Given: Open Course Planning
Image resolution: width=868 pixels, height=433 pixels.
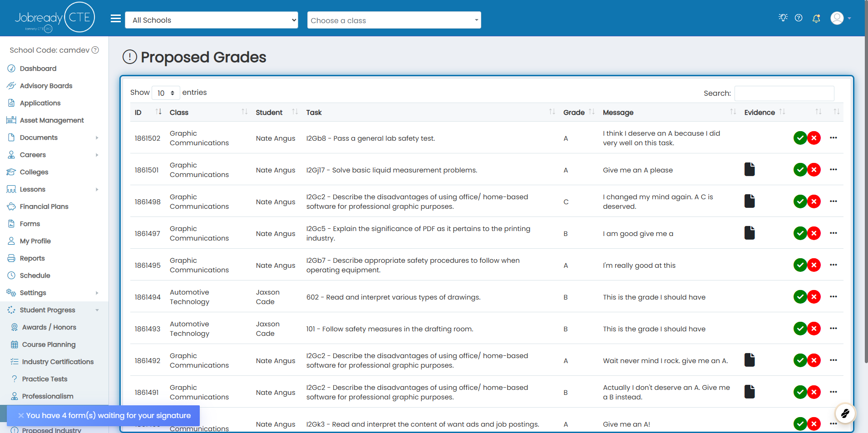Looking at the screenshot, I should click(49, 344).
